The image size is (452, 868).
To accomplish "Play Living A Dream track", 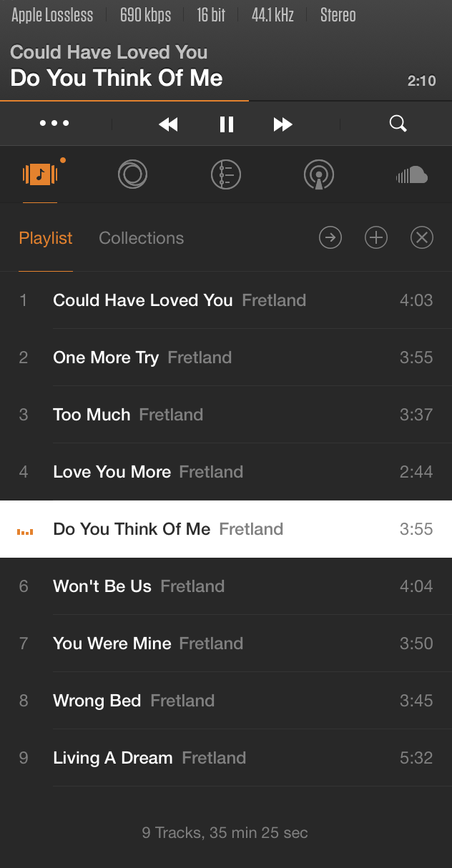I will pyautogui.click(x=113, y=758).
